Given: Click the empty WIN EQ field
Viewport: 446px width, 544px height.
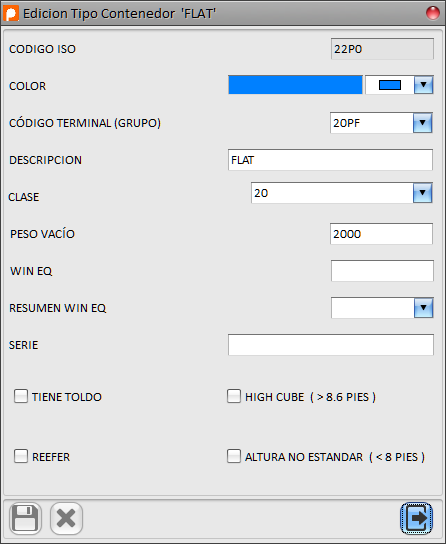Looking at the screenshot, I should pos(382,271).
